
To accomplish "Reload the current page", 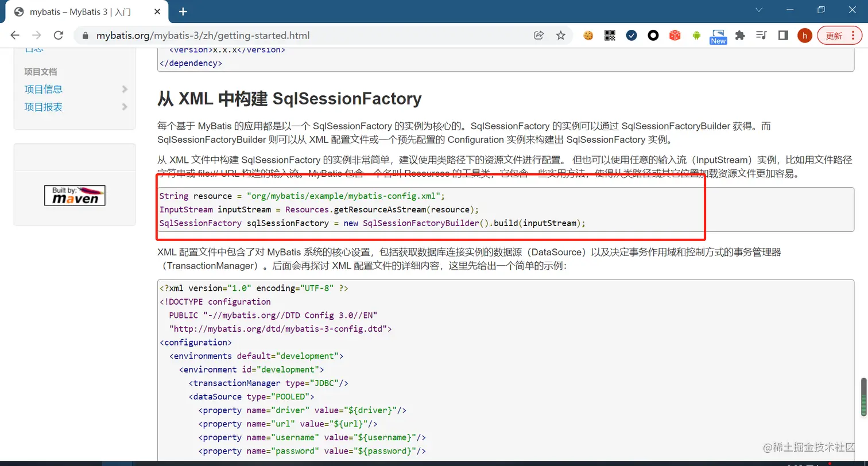I will click(58, 35).
